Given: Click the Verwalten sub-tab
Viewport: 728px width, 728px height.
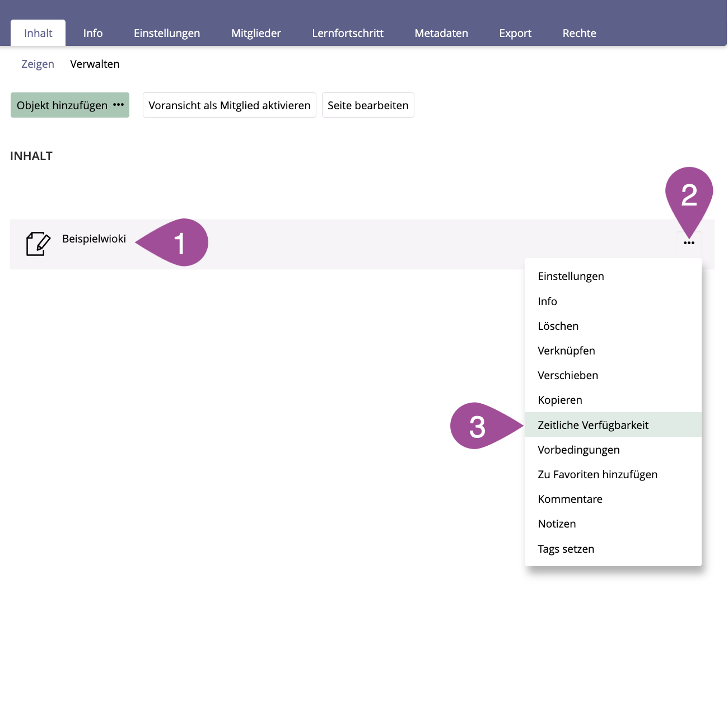Looking at the screenshot, I should point(95,64).
